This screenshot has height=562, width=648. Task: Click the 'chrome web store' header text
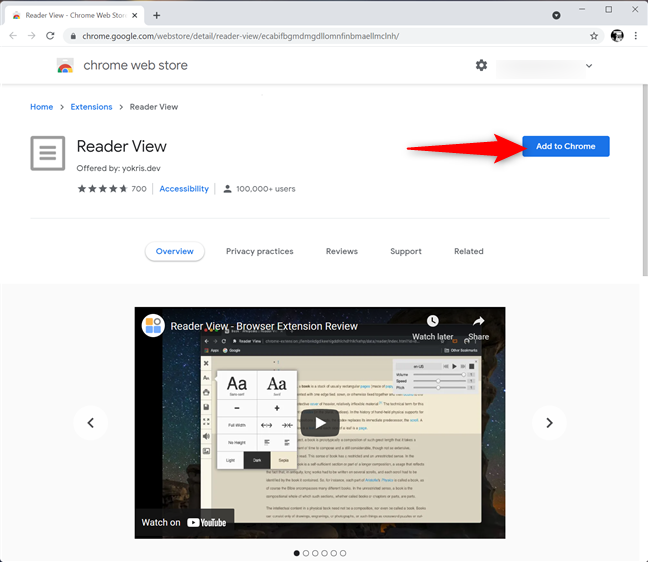click(135, 65)
